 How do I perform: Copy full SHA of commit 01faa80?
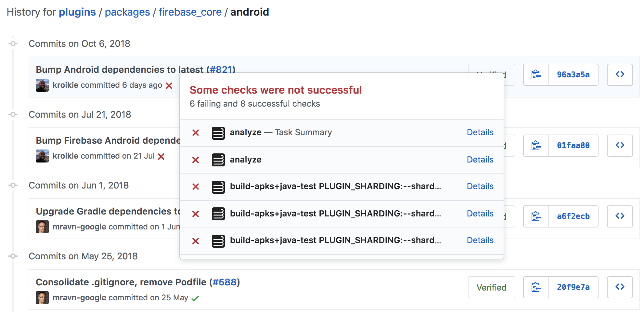click(x=535, y=146)
